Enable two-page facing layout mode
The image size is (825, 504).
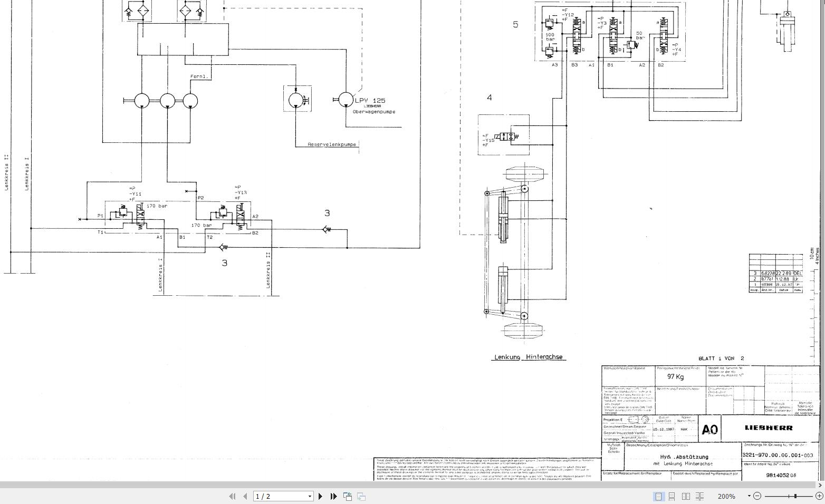click(x=686, y=496)
